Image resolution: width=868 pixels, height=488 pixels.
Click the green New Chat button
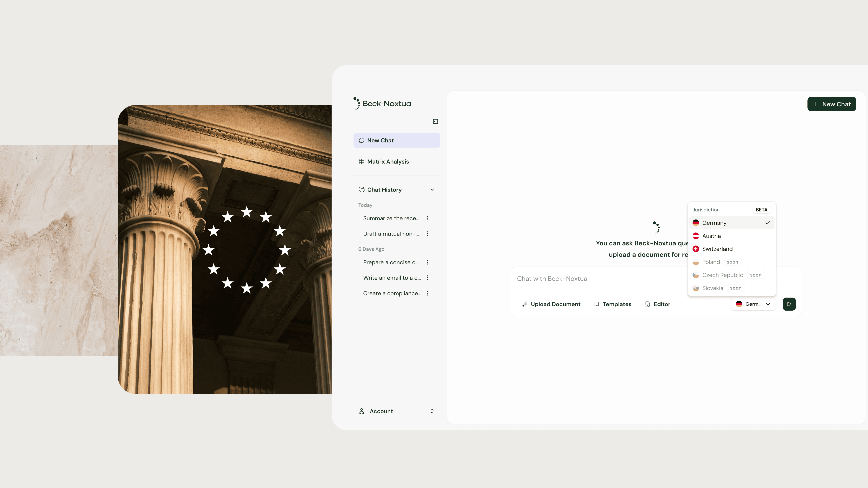point(831,104)
